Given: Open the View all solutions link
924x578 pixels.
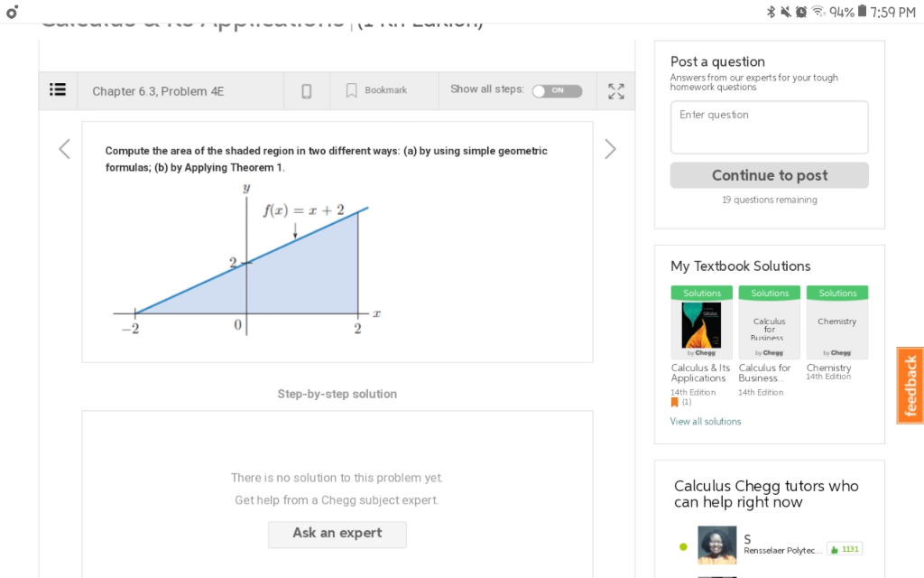Looking at the screenshot, I should point(706,421).
